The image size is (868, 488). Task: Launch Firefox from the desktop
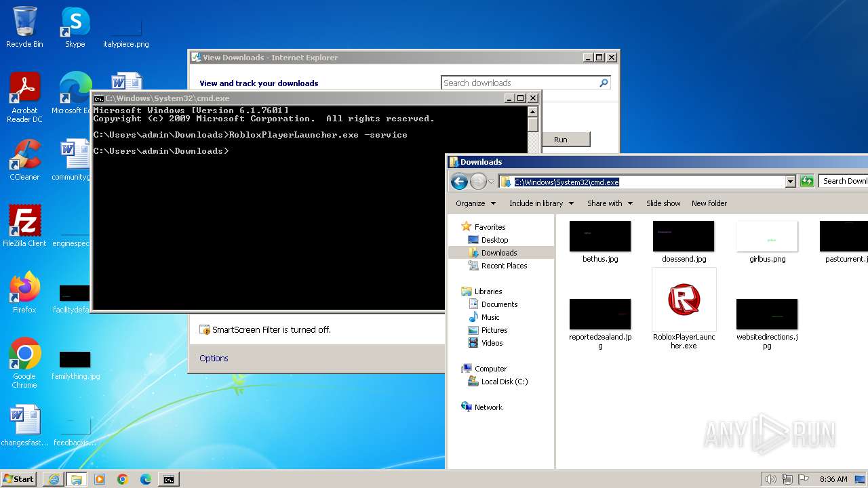pos(24,292)
